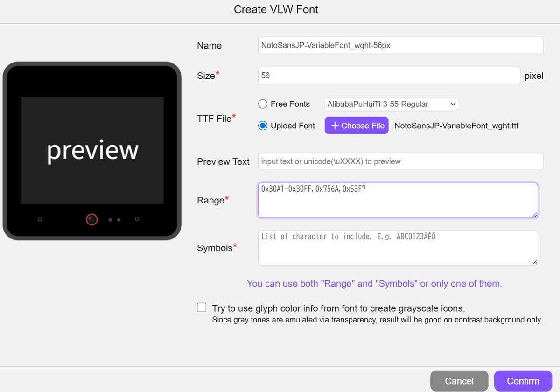Screen dimensions: 560x392
Task: Select the Upload Font radio button
Action: (x=263, y=126)
